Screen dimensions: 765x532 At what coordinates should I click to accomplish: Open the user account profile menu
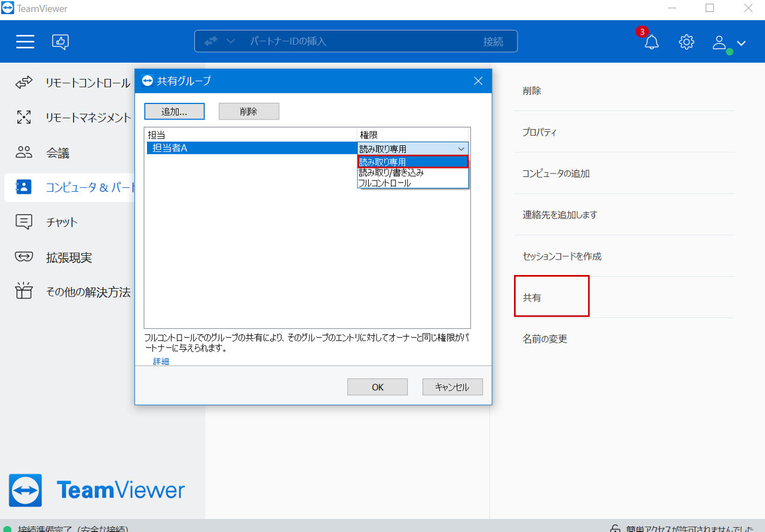point(729,43)
